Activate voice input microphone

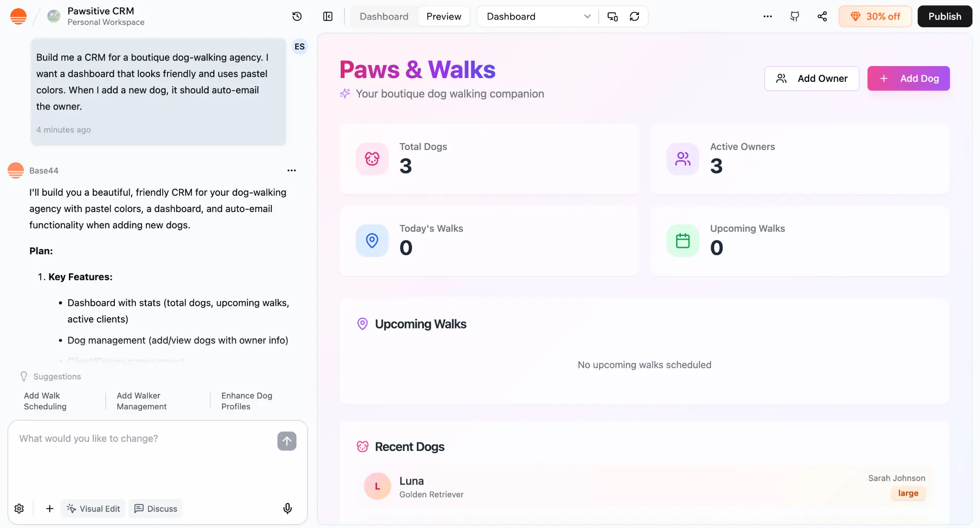287,508
